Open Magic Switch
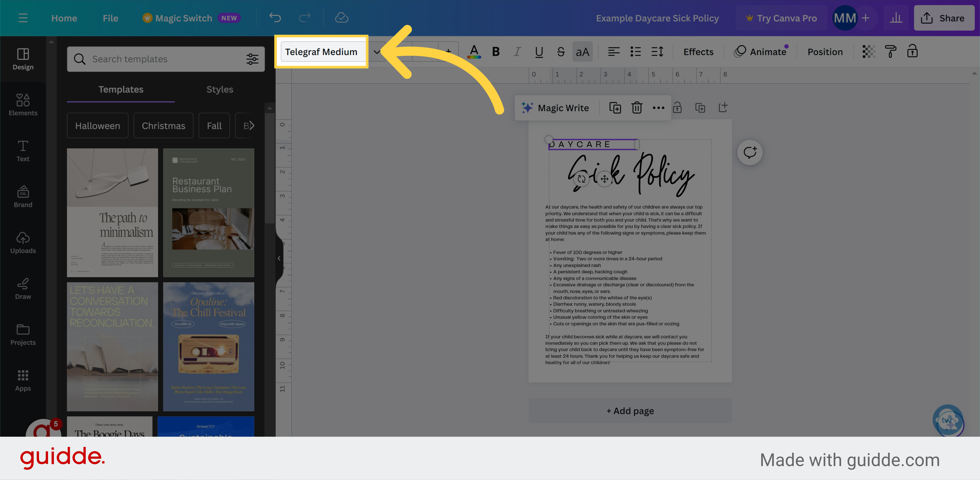The image size is (980, 480). 191,18
